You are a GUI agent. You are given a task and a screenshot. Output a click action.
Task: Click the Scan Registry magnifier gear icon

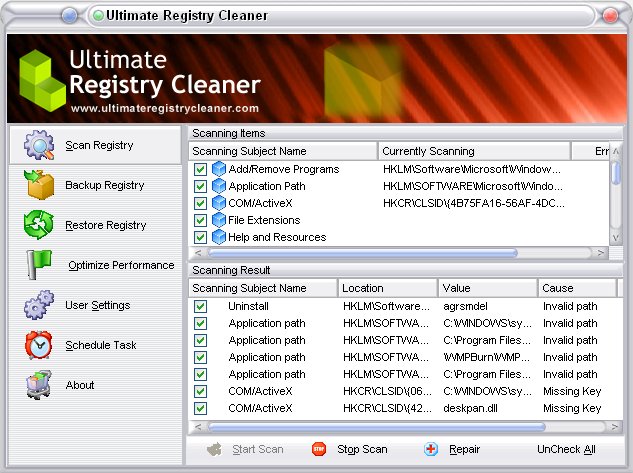pyautogui.click(x=39, y=144)
